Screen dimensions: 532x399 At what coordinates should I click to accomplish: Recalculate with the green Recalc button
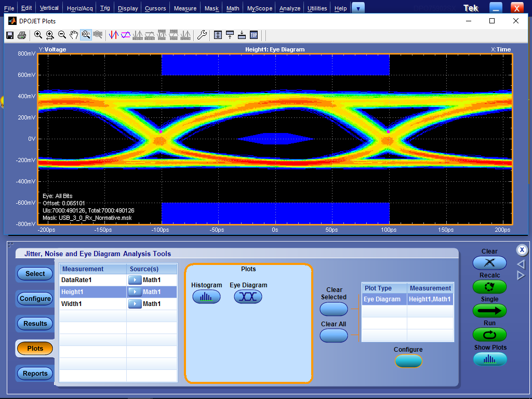489,287
